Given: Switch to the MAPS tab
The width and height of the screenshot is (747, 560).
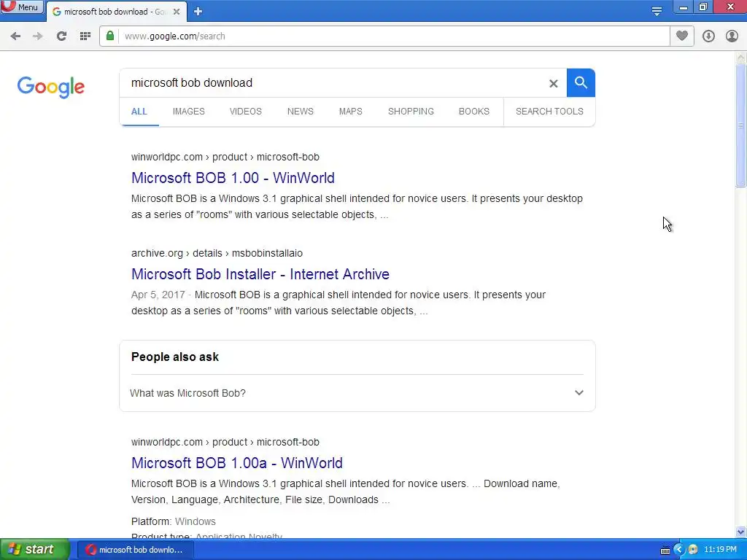Looking at the screenshot, I should 351,112.
